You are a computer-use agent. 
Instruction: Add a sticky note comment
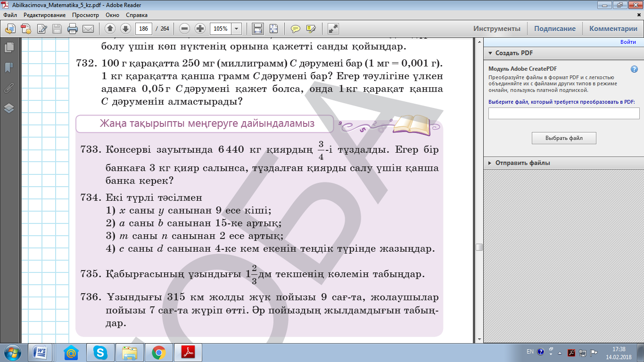coord(296,29)
